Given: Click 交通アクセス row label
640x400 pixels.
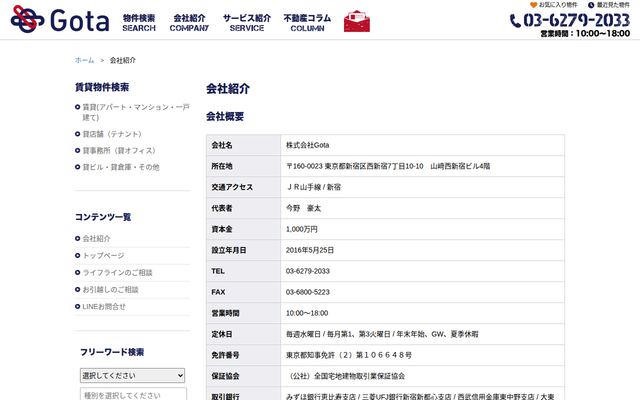Looking at the screenshot, I should (x=232, y=187).
